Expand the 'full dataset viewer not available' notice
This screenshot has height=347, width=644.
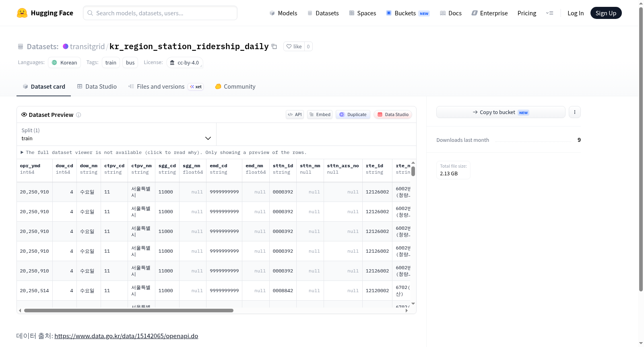[163, 152]
